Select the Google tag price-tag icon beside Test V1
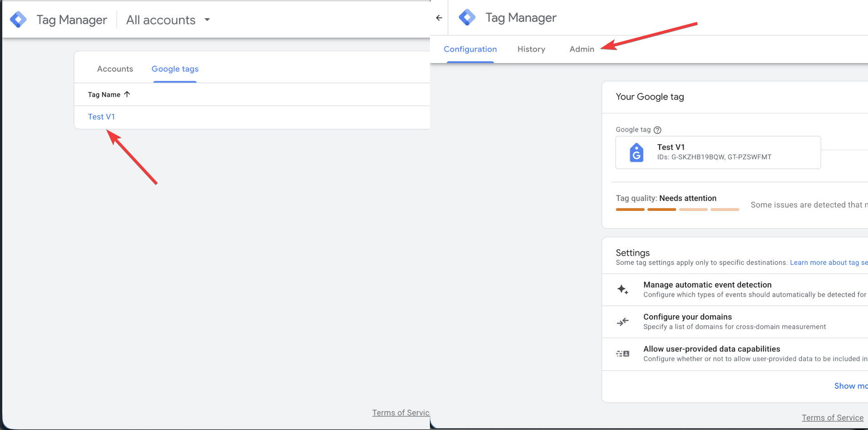 pyautogui.click(x=636, y=152)
